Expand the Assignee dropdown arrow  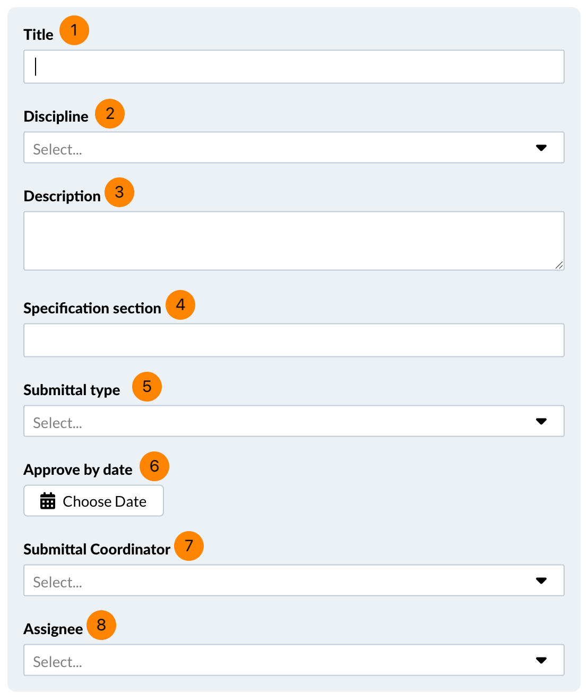(x=541, y=660)
